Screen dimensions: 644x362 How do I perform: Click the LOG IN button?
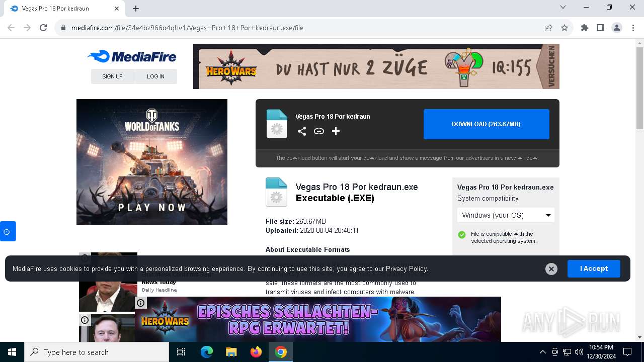point(155,76)
